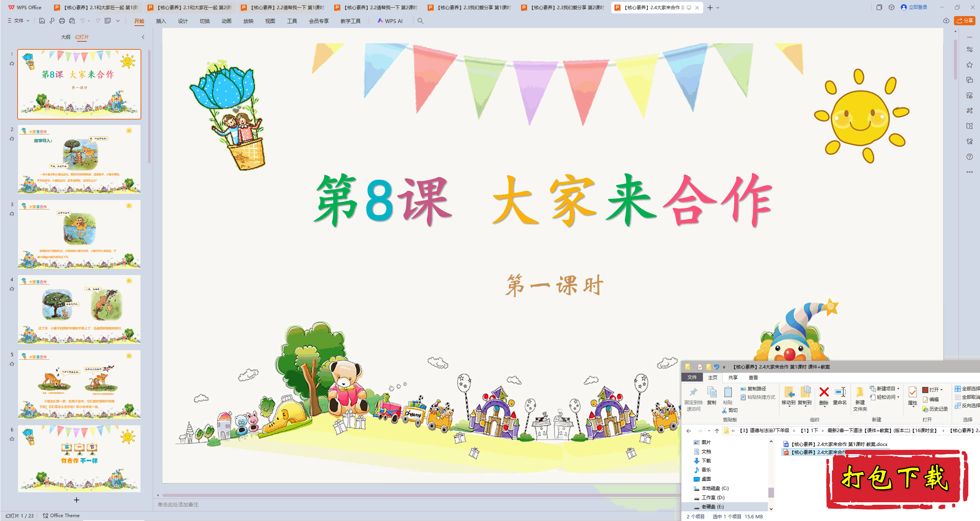
Task: Click the help question mark icon in right sidebar
Action: pos(970,157)
